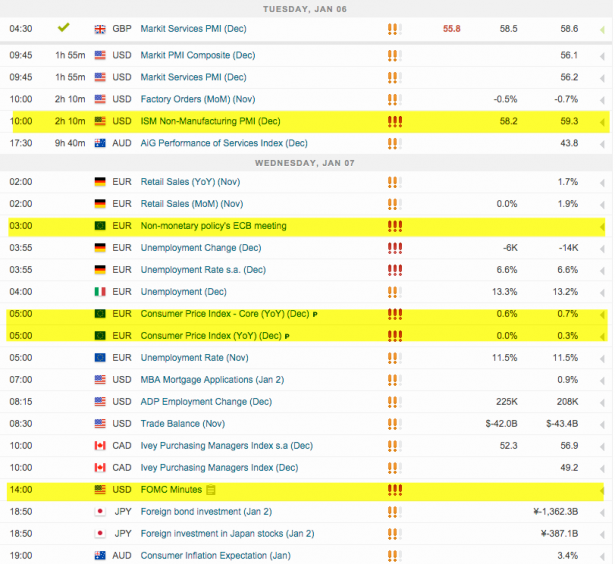Click previous value 11.5% on Unemployment Rate (Nov)

[x=566, y=358]
